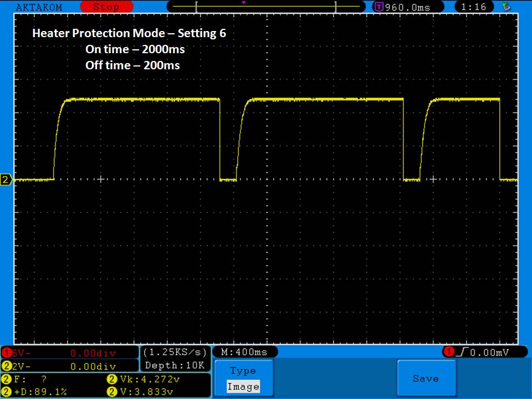Click the M:400ms timebase readout

tap(244, 352)
